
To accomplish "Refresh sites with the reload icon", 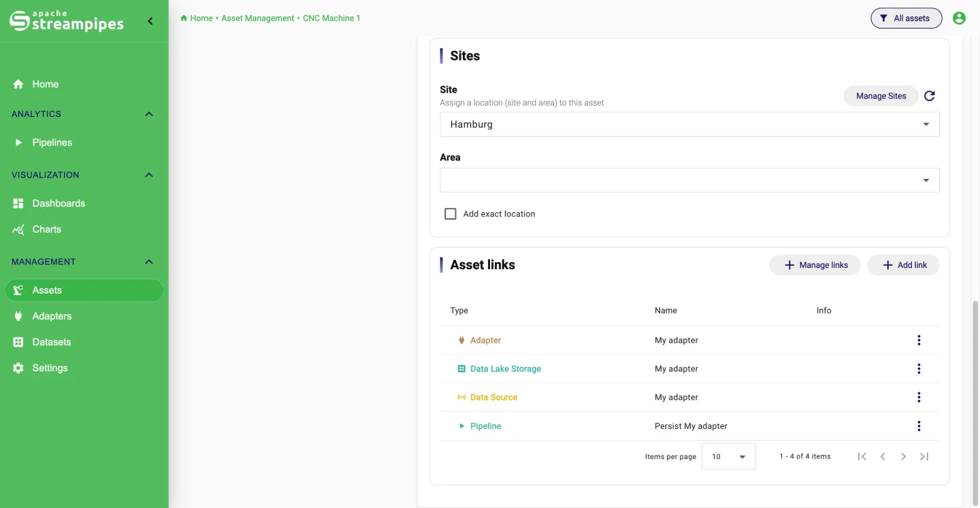I will point(930,96).
